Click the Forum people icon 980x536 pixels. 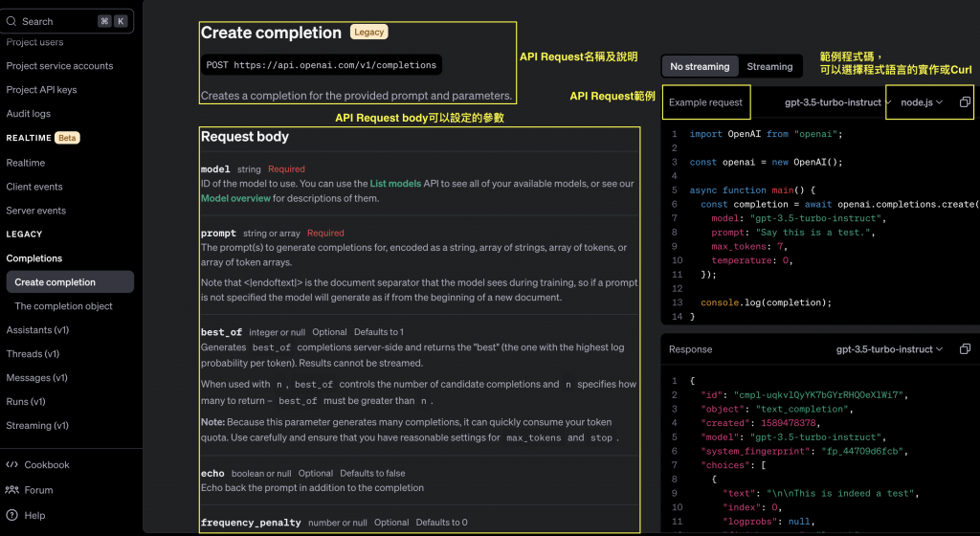click(11, 490)
